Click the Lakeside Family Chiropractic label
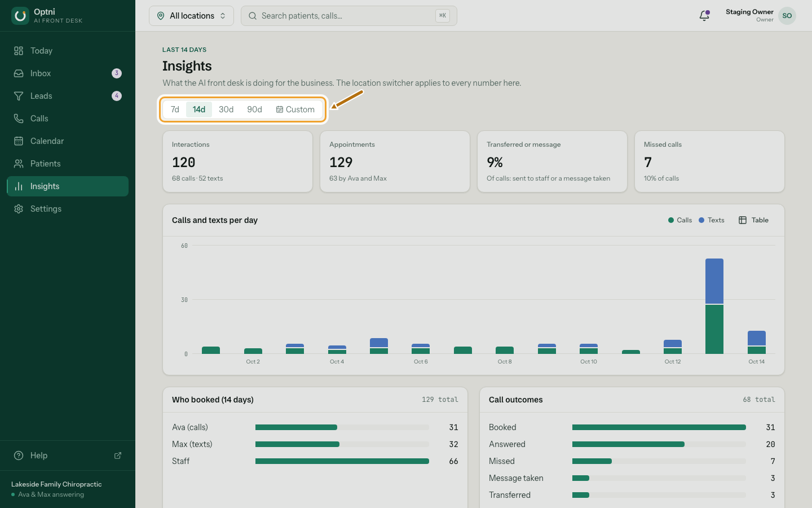This screenshot has height=508, width=812. [56, 484]
